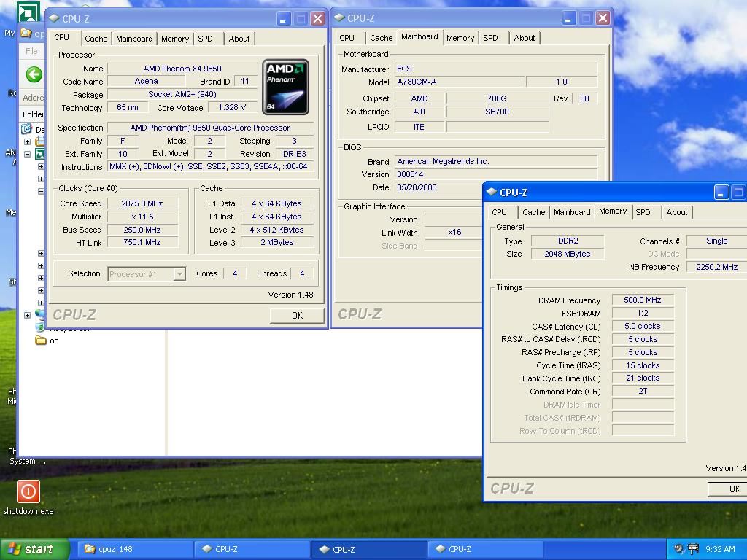Select the oc folder in Explorer tree
The image size is (747, 560).
coord(47,341)
